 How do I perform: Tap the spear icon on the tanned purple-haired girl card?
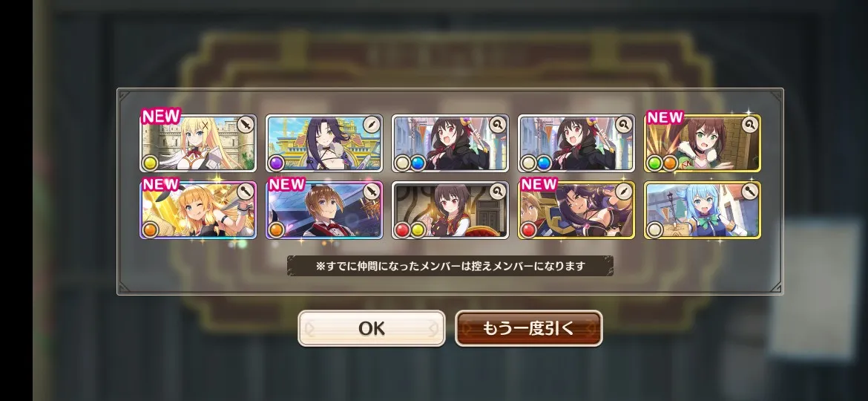click(624, 192)
